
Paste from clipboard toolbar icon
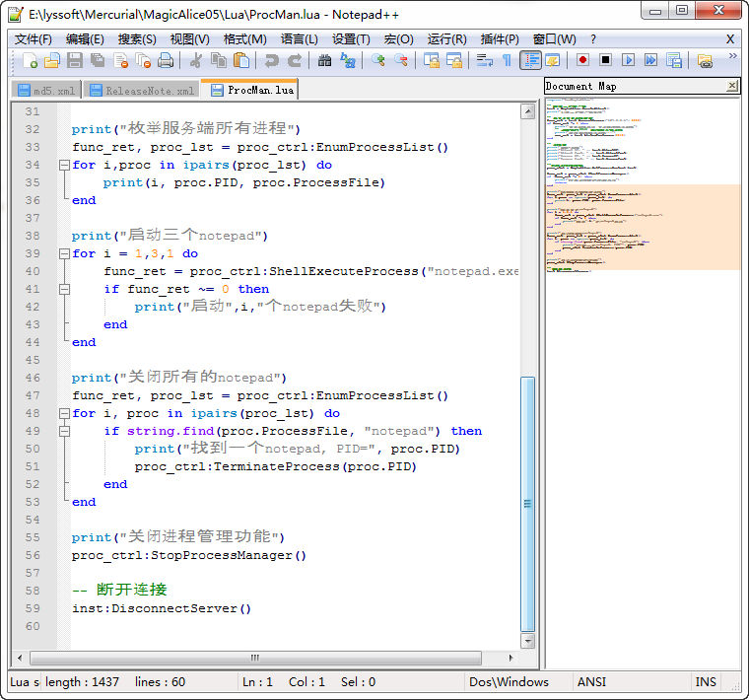click(x=241, y=61)
